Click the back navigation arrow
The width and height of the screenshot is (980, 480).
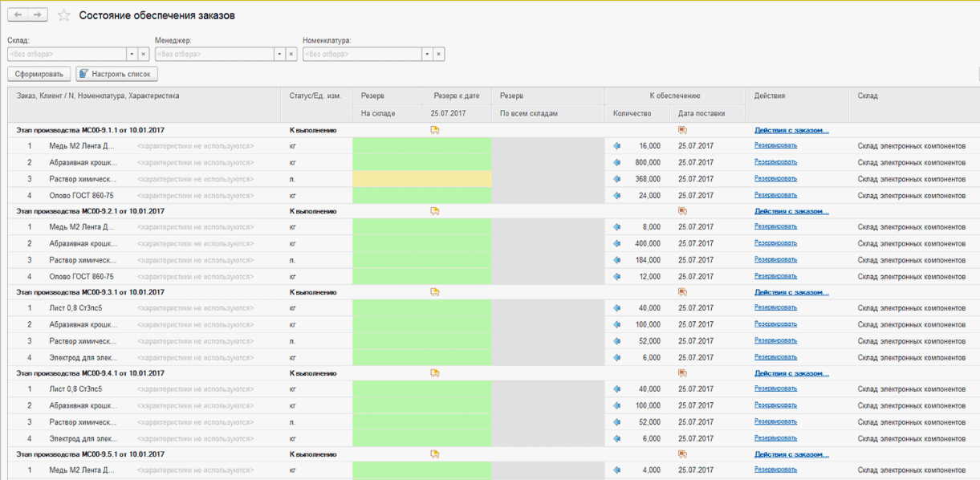tap(18, 15)
